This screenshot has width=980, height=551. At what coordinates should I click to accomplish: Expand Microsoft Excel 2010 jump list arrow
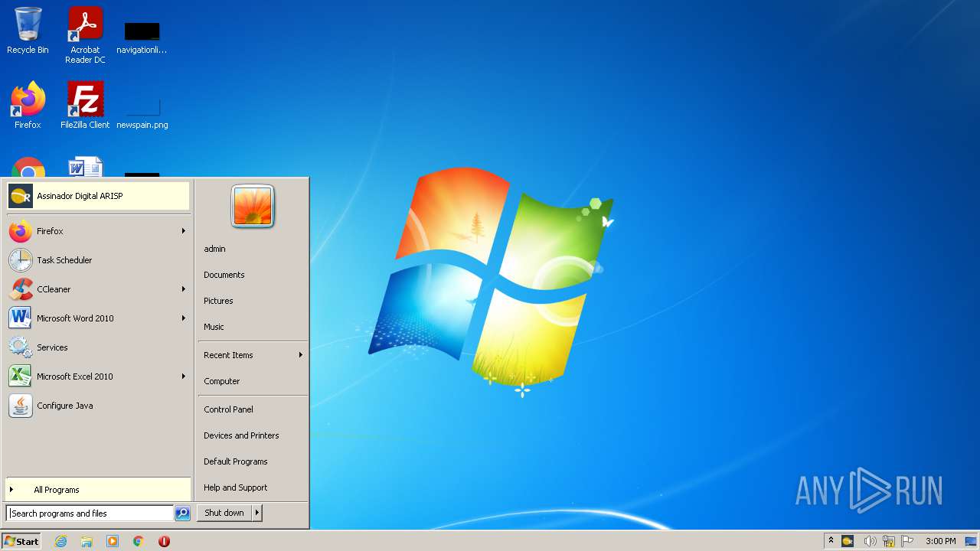[x=184, y=377]
